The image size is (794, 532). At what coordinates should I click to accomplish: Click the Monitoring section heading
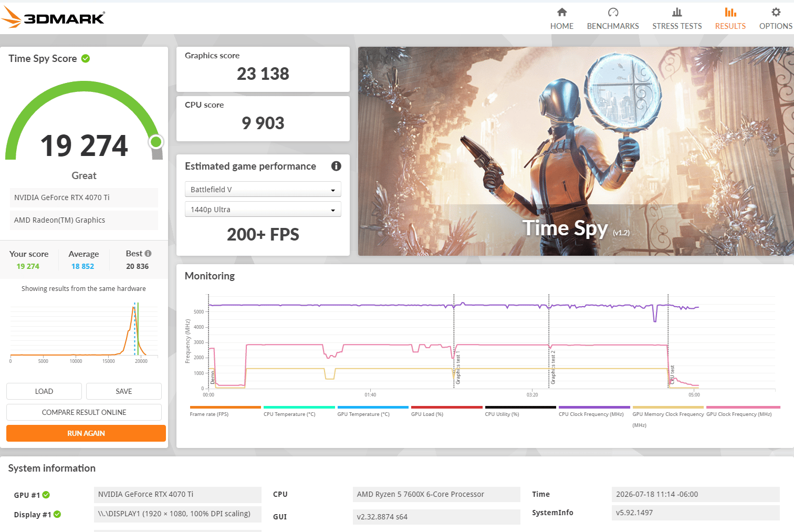[x=210, y=276]
